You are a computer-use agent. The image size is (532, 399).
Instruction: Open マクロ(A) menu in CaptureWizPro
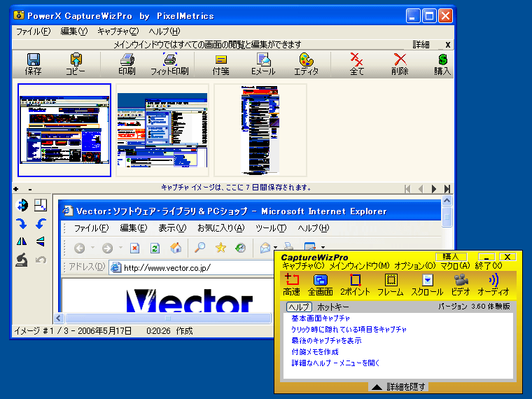click(x=455, y=266)
